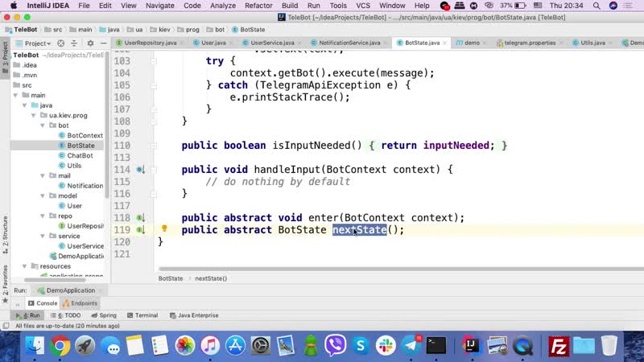Open the VCS menu
The height and width of the screenshot is (362, 644).
tap(363, 6)
